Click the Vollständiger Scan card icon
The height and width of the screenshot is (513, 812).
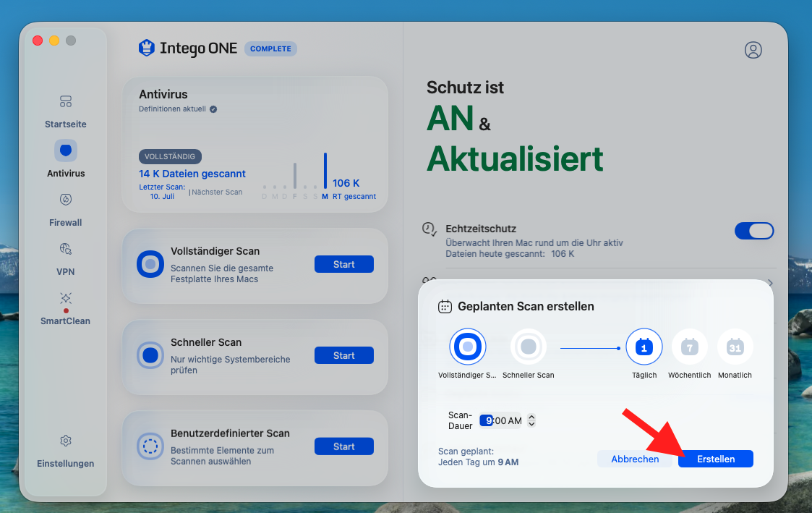click(150, 264)
